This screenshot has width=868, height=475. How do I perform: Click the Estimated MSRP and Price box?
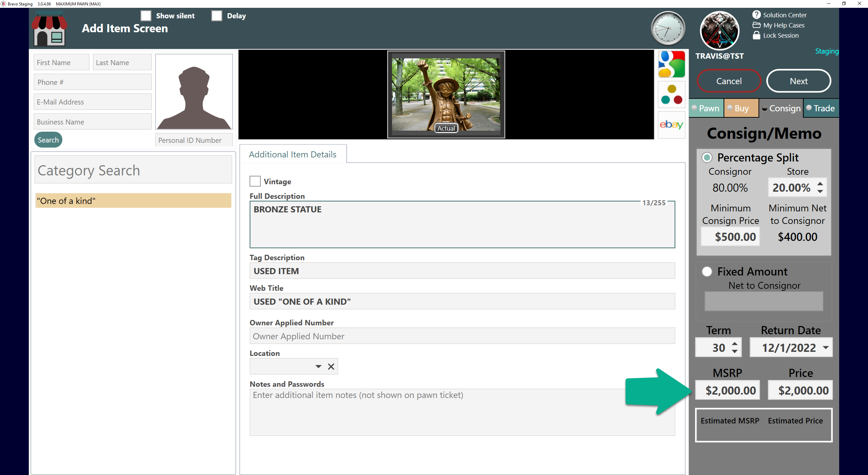click(x=764, y=425)
